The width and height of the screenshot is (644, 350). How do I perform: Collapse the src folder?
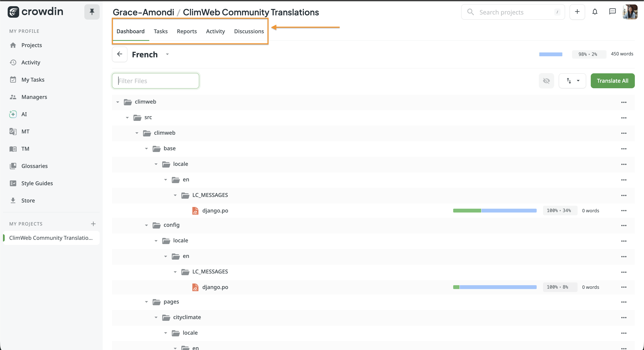click(x=127, y=118)
